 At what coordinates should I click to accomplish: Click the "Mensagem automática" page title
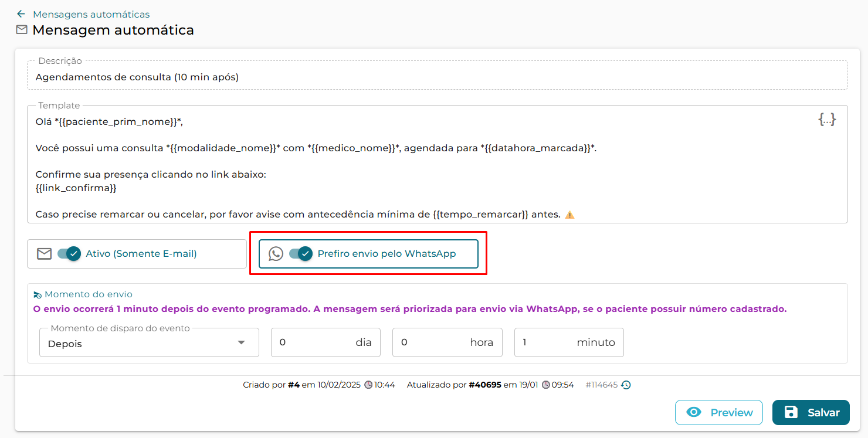[x=113, y=30]
